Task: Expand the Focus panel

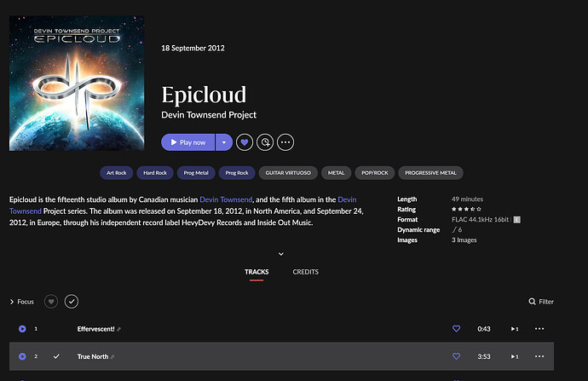Action: pyautogui.click(x=22, y=302)
